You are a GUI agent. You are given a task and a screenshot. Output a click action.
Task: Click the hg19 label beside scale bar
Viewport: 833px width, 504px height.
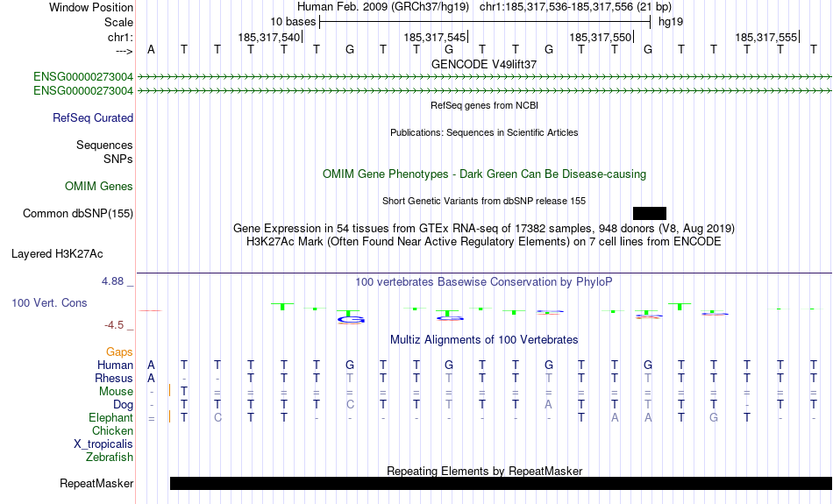(x=671, y=22)
